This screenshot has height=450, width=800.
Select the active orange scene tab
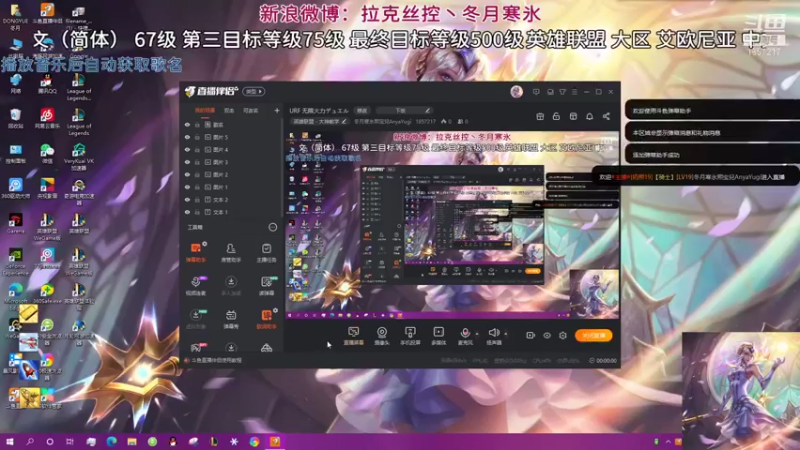click(x=205, y=111)
